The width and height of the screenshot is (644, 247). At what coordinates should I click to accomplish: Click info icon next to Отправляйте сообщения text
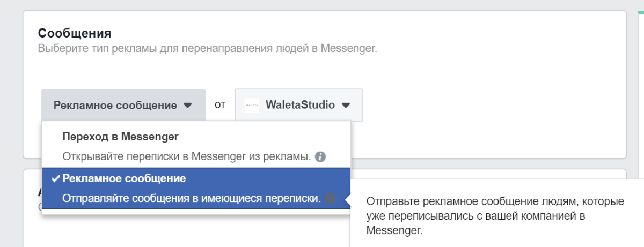(x=330, y=199)
